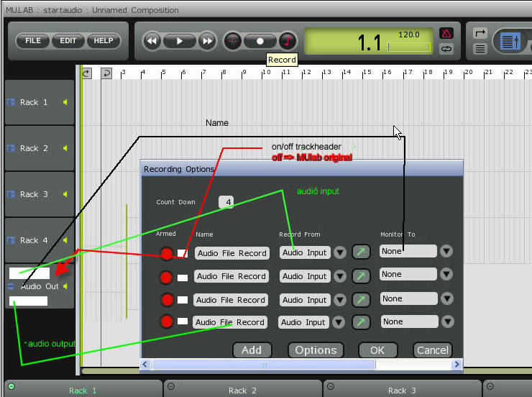Click the Add button
This screenshot has height=397, width=532.
pos(252,350)
